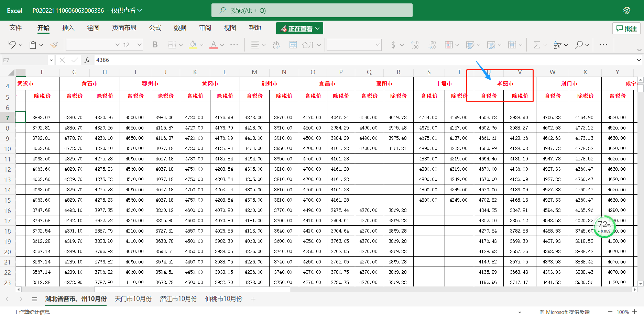
Task: Click the formula bar showing 4386
Action: 365,60
